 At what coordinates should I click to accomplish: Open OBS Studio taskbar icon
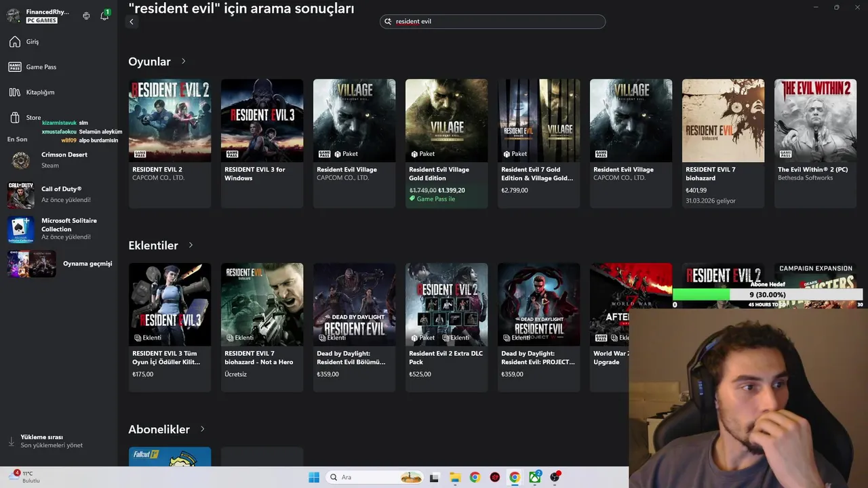(x=555, y=477)
